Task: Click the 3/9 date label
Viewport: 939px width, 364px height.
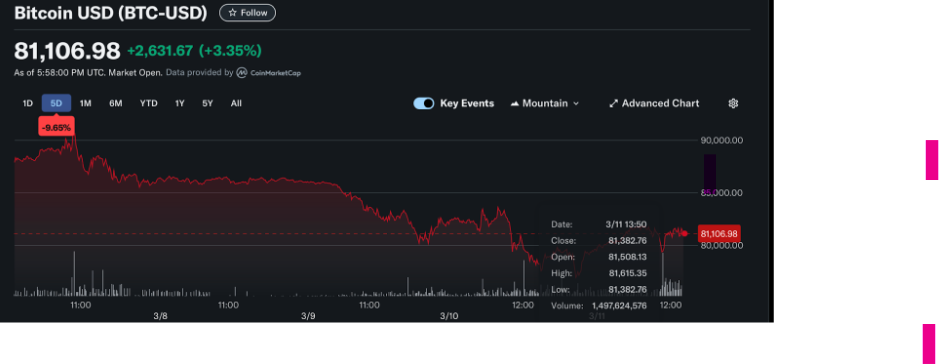Action: 308,316
